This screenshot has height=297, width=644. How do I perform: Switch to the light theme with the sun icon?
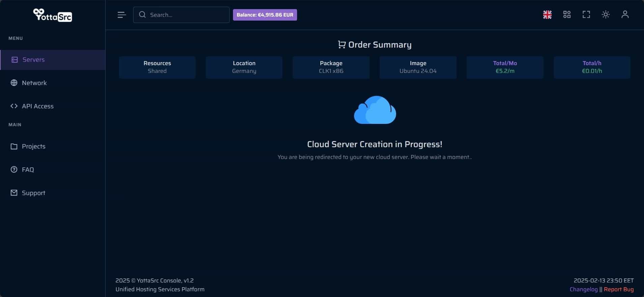[x=606, y=15]
